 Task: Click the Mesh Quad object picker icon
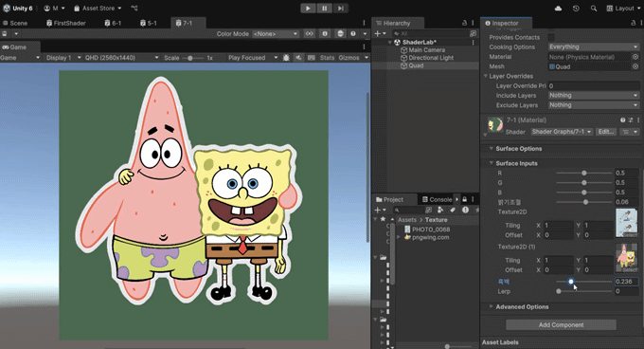coord(635,66)
